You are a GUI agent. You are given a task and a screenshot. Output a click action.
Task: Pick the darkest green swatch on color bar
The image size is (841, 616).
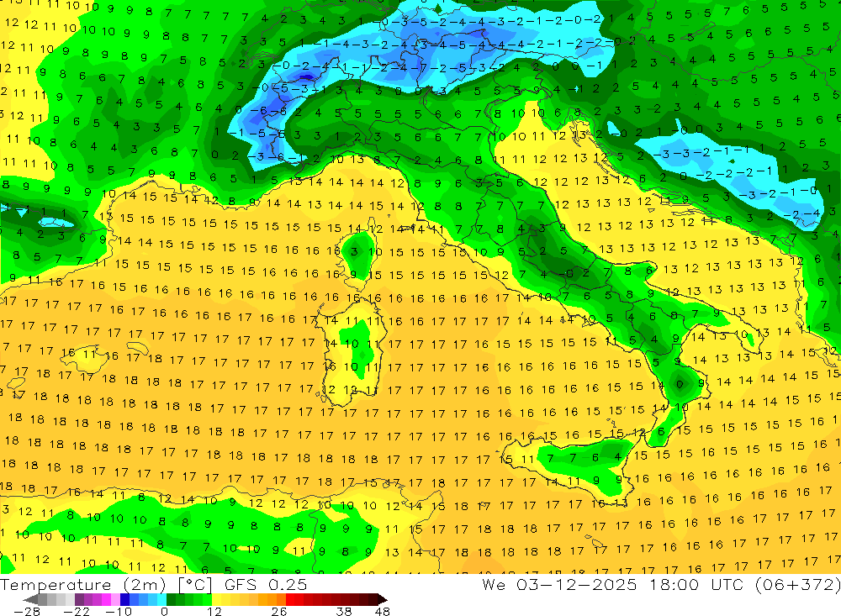tap(171, 599)
